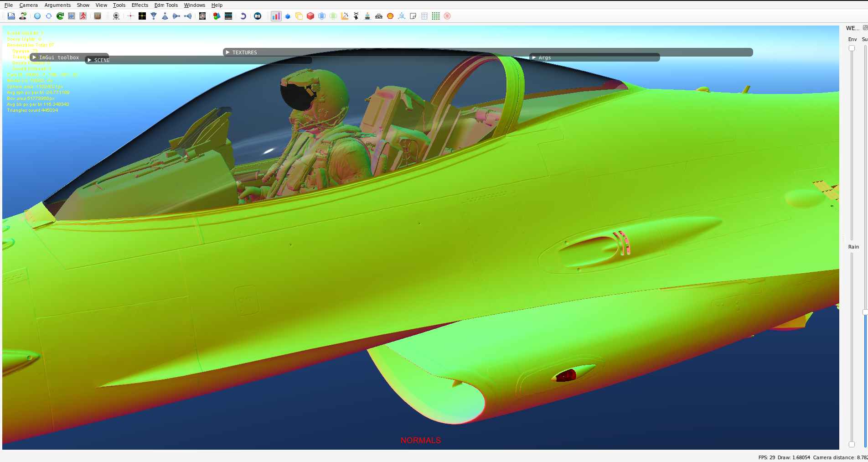Open the View menu

click(101, 5)
